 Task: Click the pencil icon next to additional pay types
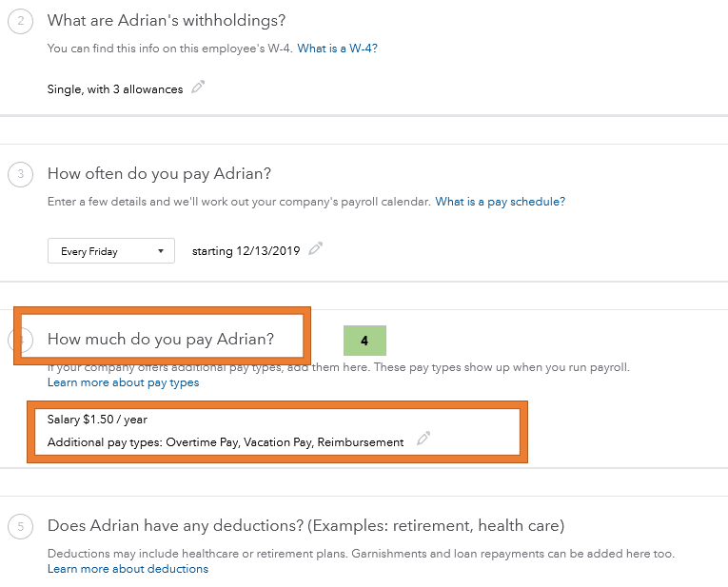423,439
